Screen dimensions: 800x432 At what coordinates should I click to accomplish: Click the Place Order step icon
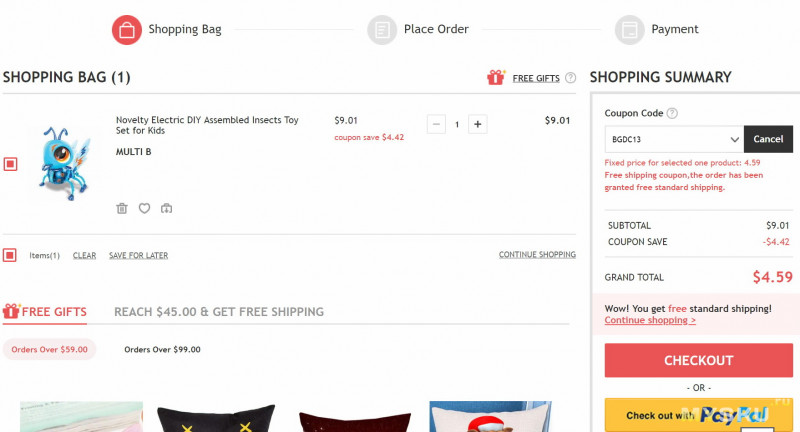click(382, 30)
